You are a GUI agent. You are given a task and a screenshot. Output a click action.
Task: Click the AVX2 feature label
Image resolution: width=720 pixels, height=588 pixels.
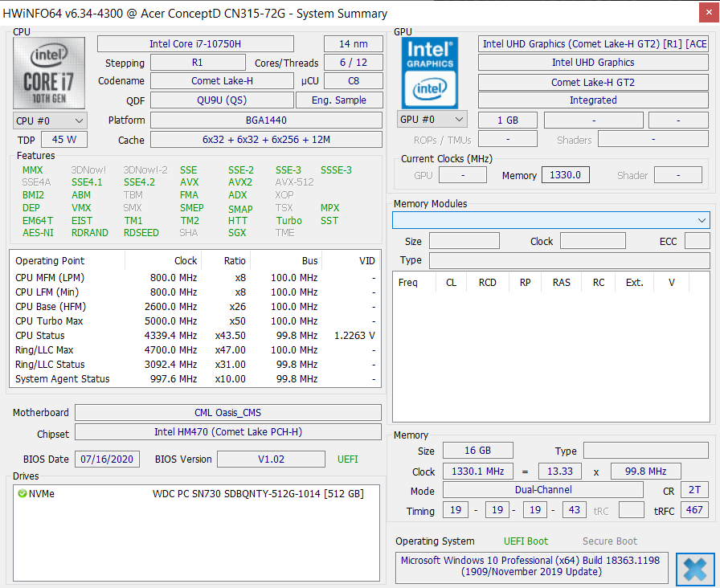[240, 182]
